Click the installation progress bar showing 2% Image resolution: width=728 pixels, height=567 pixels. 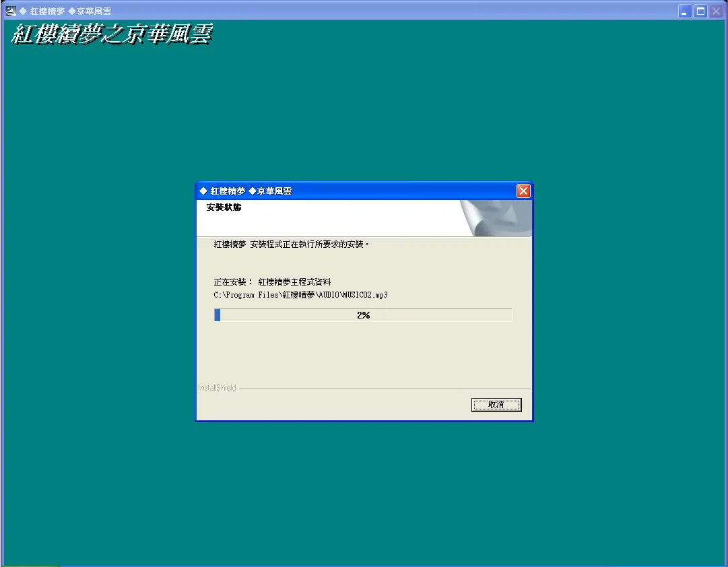(x=363, y=315)
